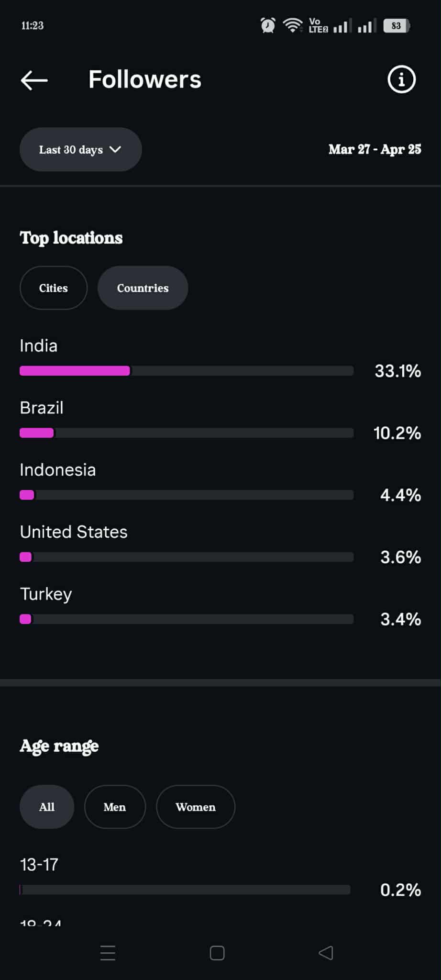Tap the alarm clock status icon
The height and width of the screenshot is (980, 441).
tap(268, 25)
